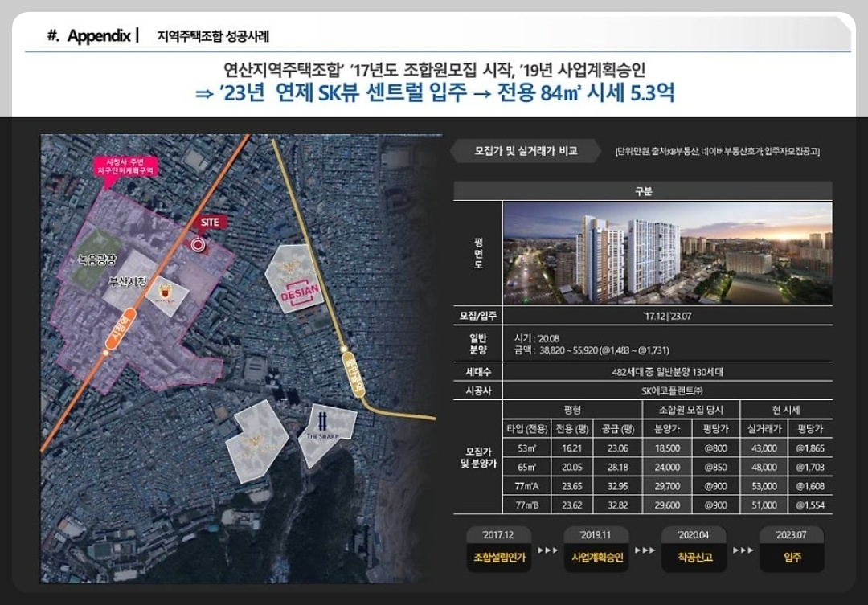Click the 2020.04 착공신고 step box
This screenshot has width=868, height=605.
(694, 549)
